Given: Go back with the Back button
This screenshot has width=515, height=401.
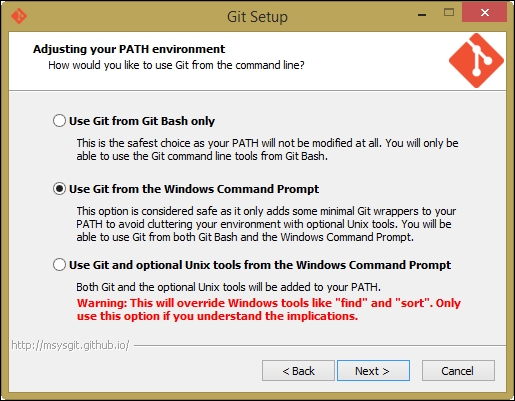Looking at the screenshot, I should click(298, 370).
